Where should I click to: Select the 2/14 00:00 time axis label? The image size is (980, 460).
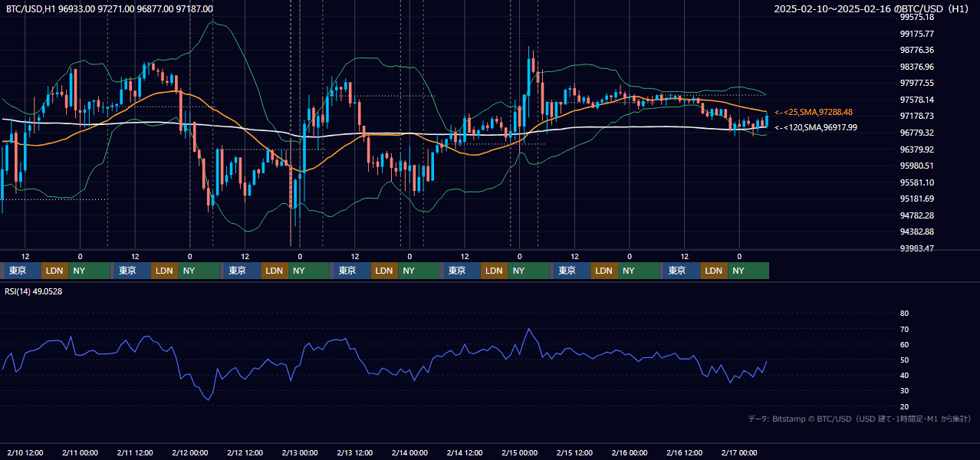tap(409, 452)
